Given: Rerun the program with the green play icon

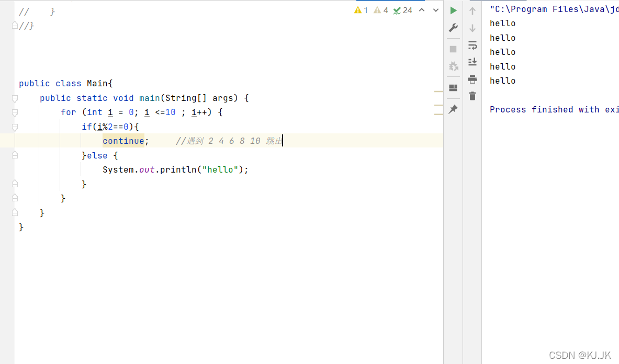Looking at the screenshot, I should point(453,10).
